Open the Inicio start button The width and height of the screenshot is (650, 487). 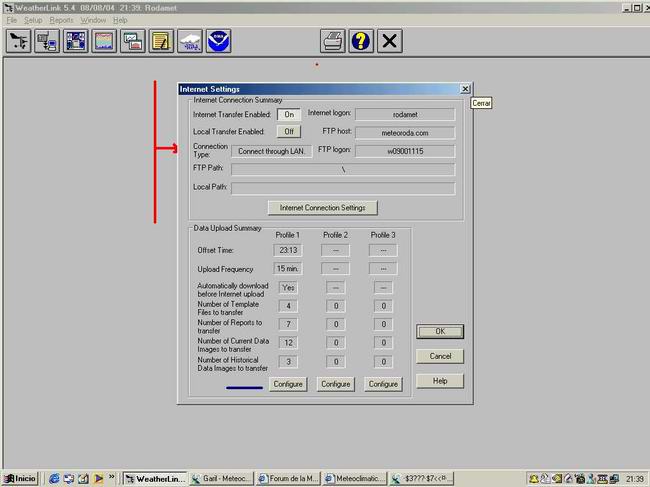tap(20, 479)
